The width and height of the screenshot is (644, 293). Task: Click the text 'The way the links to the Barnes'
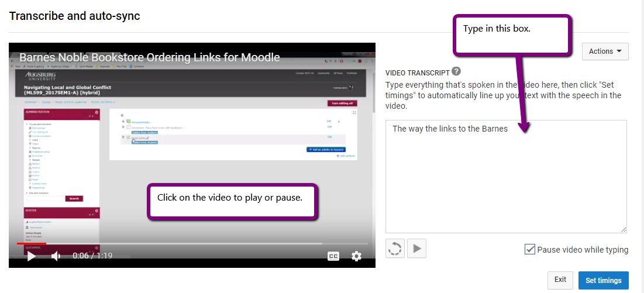(x=450, y=129)
